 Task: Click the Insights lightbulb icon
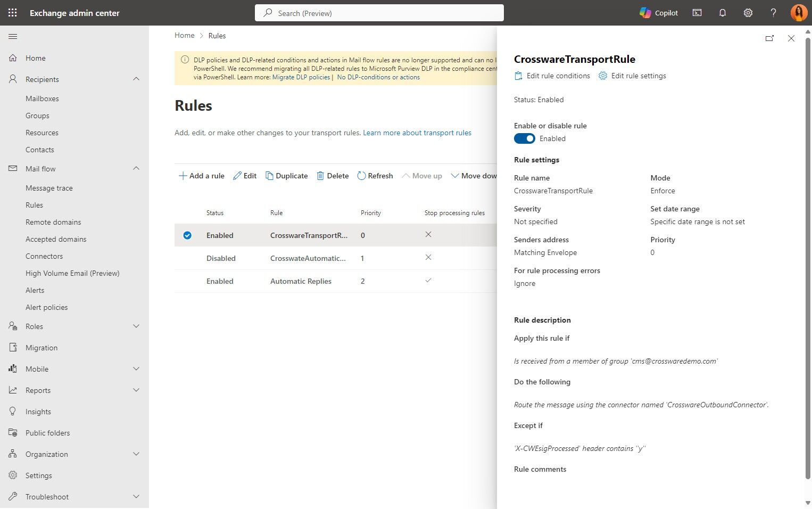13,412
